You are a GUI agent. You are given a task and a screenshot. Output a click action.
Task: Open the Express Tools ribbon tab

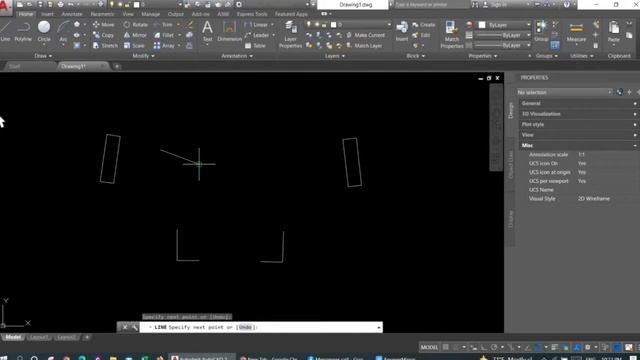pos(252,14)
